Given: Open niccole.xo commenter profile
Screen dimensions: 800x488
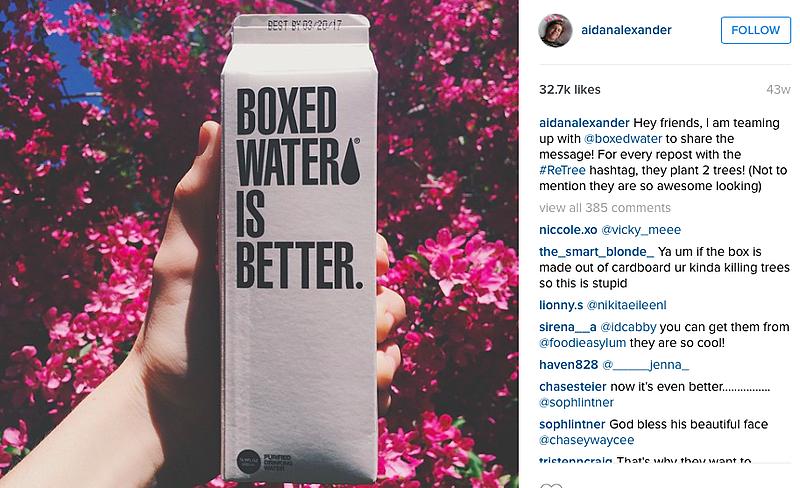Looking at the screenshot, I should 568,230.
